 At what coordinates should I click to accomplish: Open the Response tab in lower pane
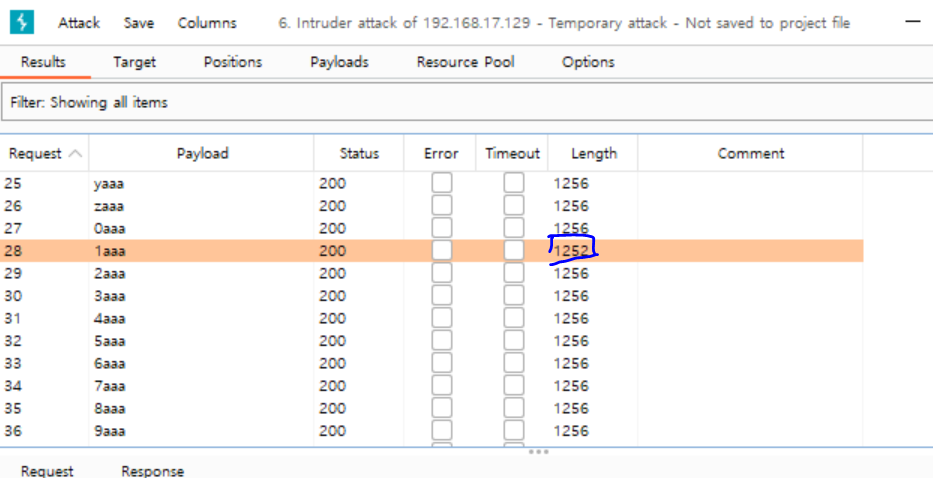(152, 471)
